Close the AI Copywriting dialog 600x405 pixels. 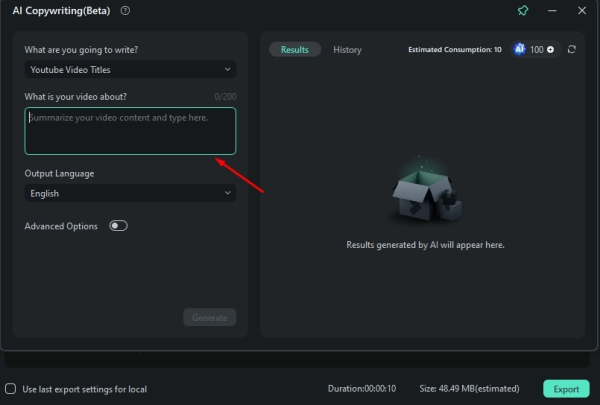582,11
